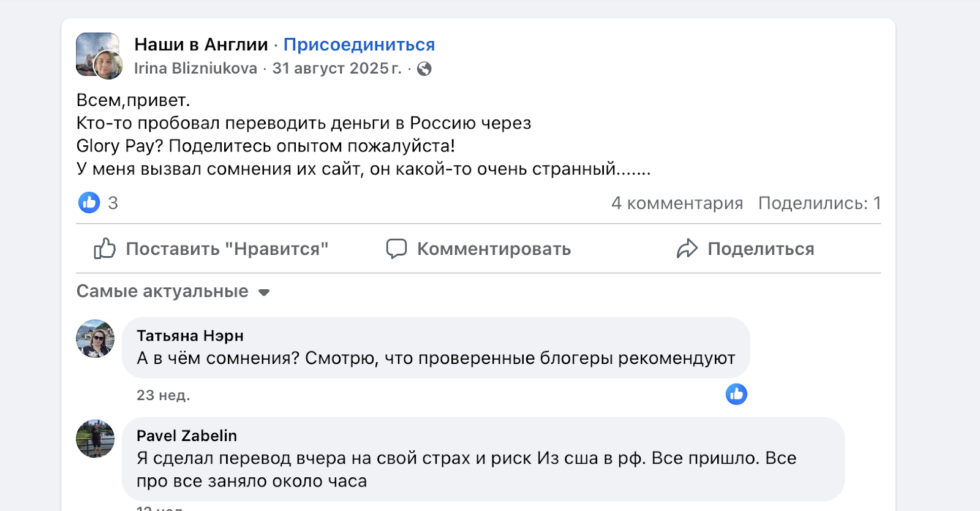980x511 pixels.
Task: Open Pavel Zabelin's profile picture
Action: (x=95, y=439)
